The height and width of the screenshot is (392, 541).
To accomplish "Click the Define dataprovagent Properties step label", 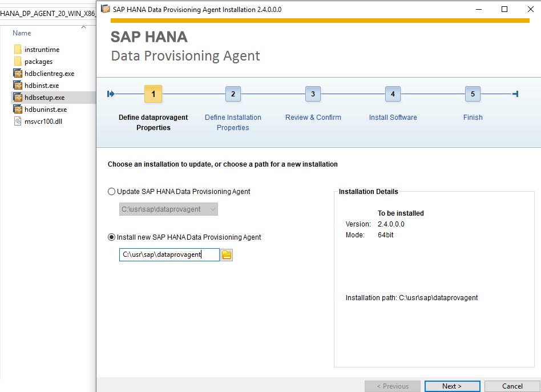I will [153, 123].
